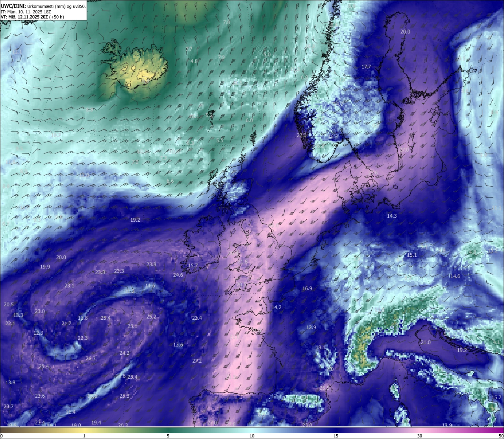Click the map value "13.6"

point(178,345)
